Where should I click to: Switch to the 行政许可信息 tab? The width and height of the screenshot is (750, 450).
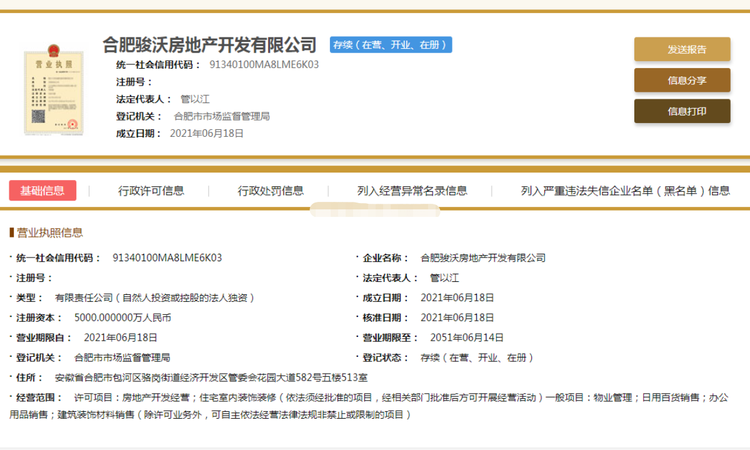tap(151, 191)
